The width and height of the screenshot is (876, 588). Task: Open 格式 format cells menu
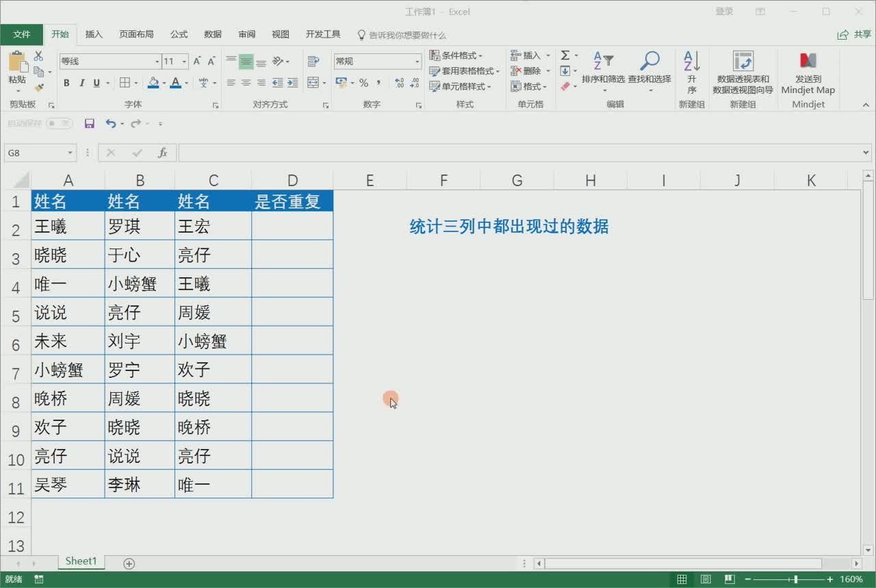tap(530, 87)
